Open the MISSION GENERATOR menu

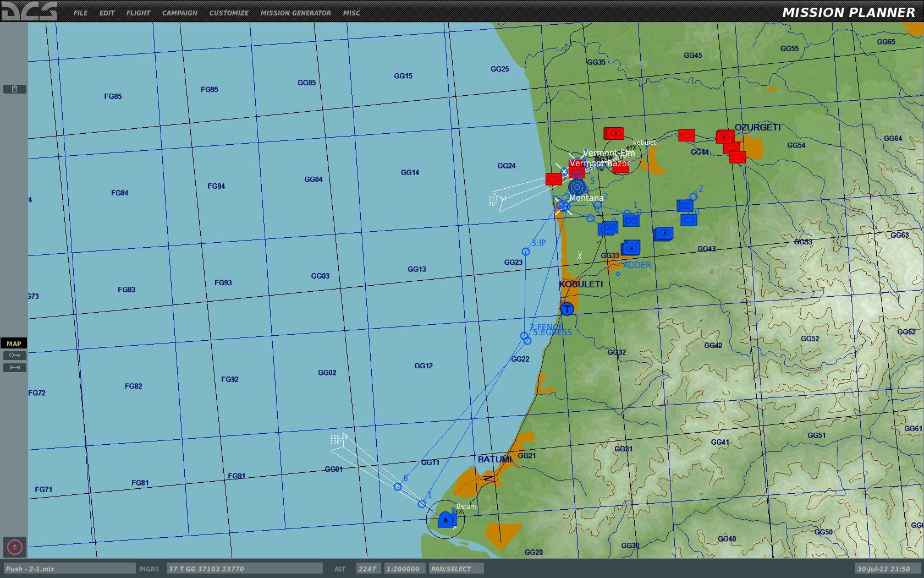coord(296,13)
